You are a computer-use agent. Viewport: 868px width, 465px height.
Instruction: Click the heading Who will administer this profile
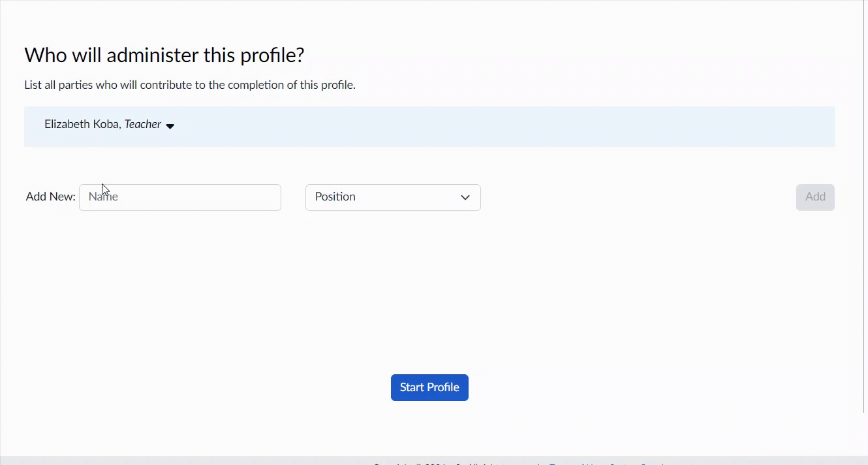point(164,55)
